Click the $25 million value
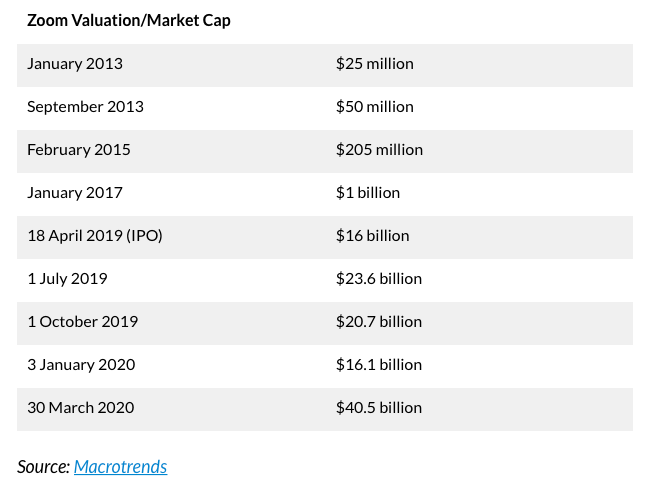Image resolution: width=652 pixels, height=491 pixels. (x=374, y=63)
